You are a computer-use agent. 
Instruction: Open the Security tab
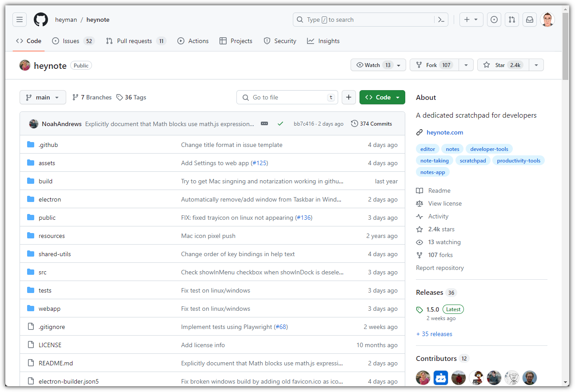click(x=280, y=41)
